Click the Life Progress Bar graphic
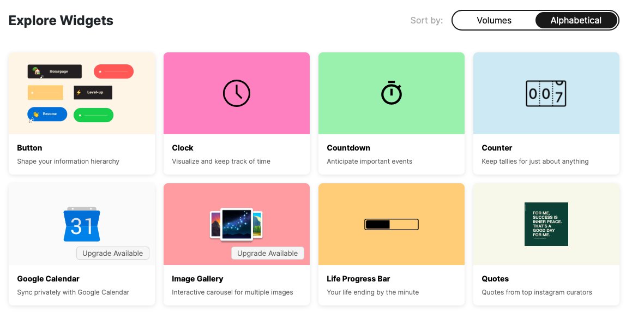644x312 pixels. 391,224
